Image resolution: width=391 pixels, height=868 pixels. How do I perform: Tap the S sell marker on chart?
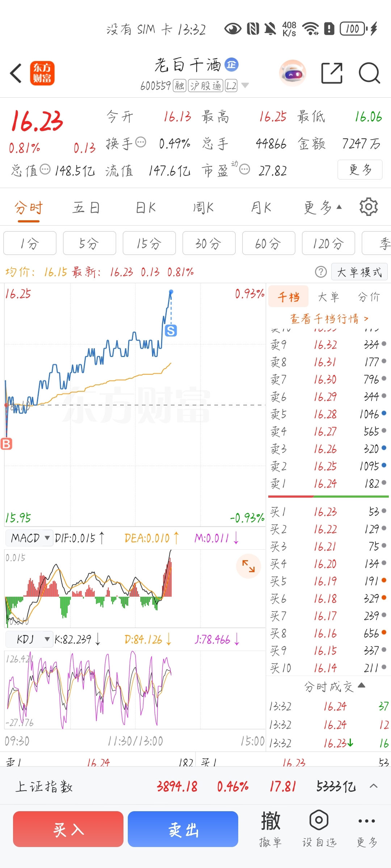pos(171,330)
